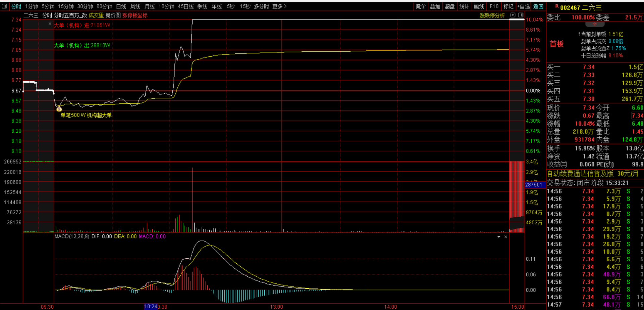Click the pop-out arrow icon beside 涨跌停分析
Screen dimensions: 644x310
click(x=513, y=15)
